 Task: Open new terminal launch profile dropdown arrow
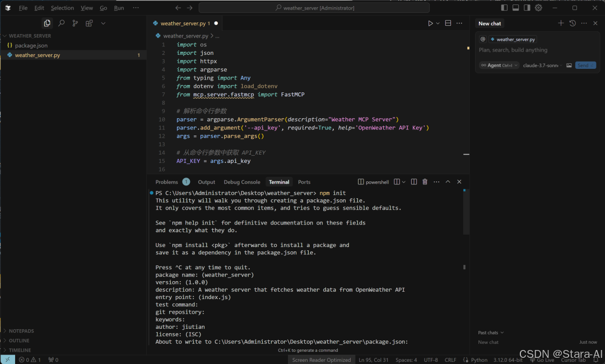tap(403, 182)
